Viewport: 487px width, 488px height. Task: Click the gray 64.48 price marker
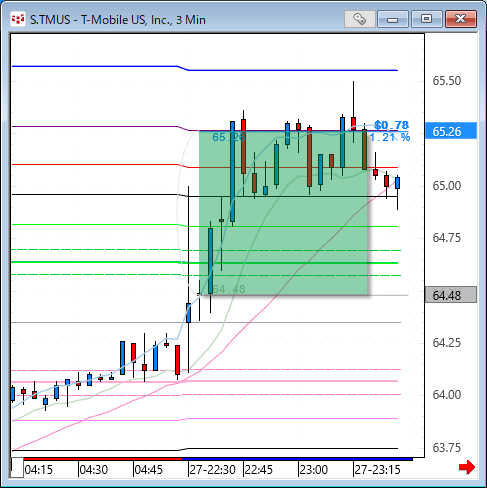(x=451, y=295)
